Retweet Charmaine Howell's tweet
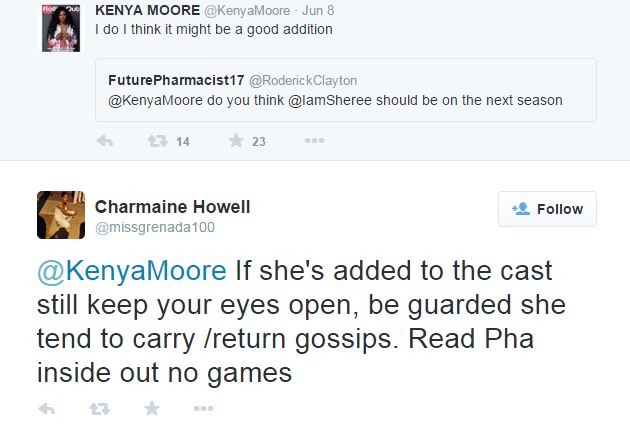Viewport: 630px width, 425px height. click(x=99, y=408)
